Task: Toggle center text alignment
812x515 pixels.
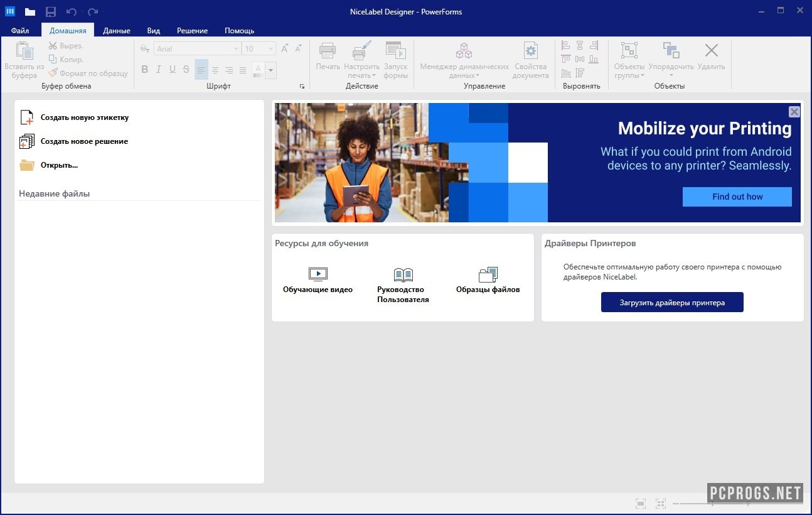Action: [x=215, y=70]
